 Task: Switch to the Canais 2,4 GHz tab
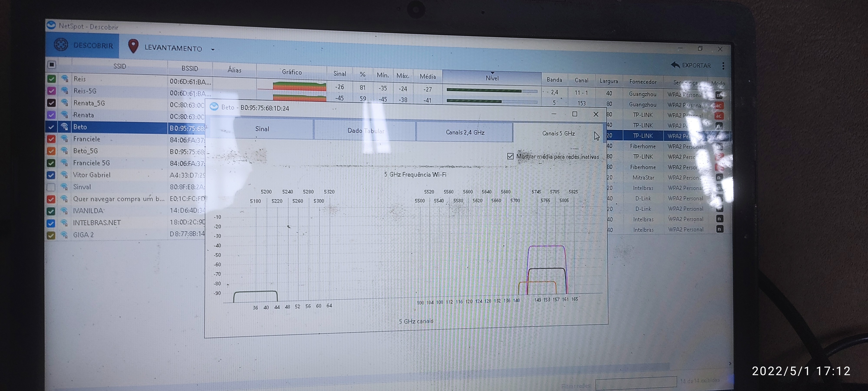click(x=465, y=132)
